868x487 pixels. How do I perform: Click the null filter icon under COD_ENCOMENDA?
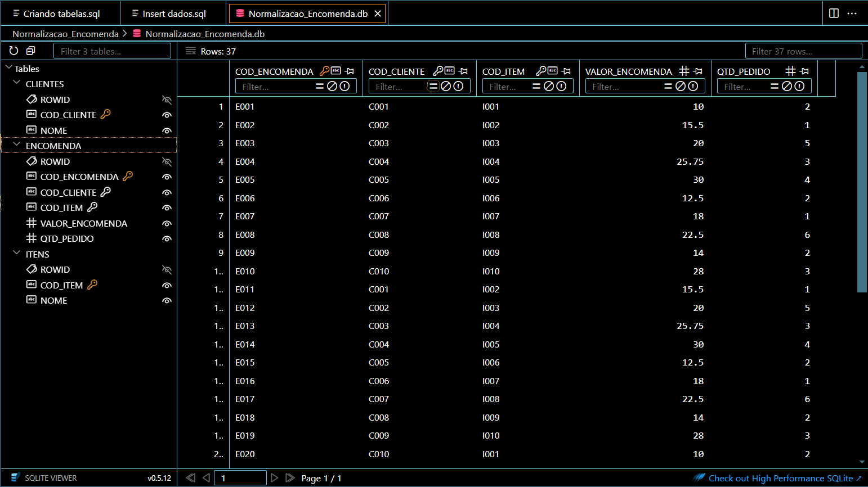coord(332,86)
